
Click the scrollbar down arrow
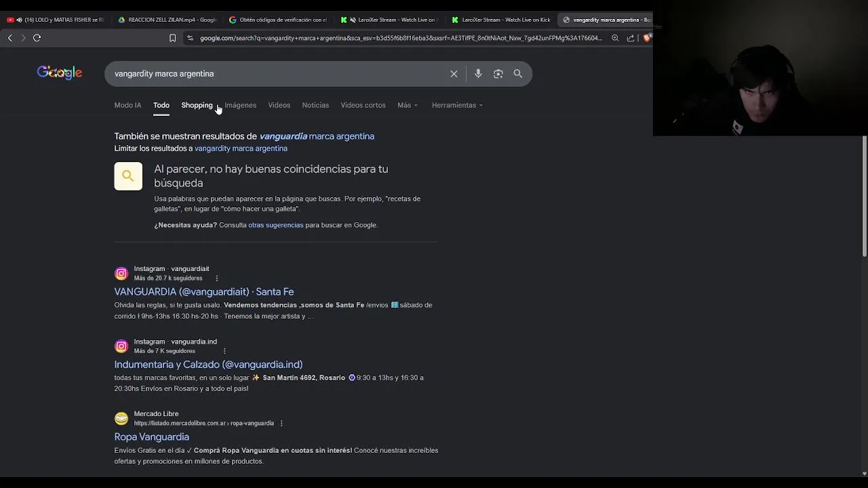[865, 474]
